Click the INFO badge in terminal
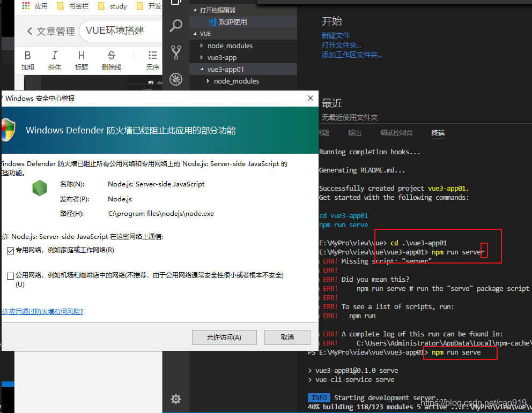The width and height of the screenshot is (532, 413). pyautogui.click(x=319, y=398)
